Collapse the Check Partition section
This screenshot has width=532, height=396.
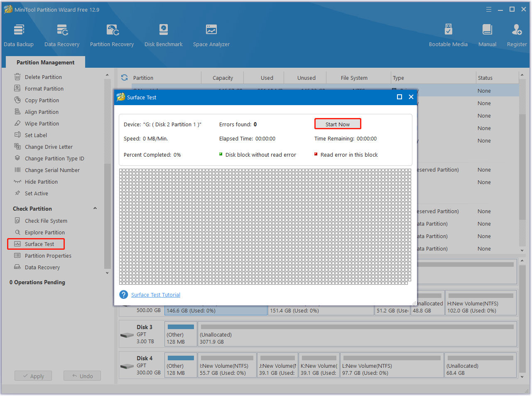(x=95, y=208)
